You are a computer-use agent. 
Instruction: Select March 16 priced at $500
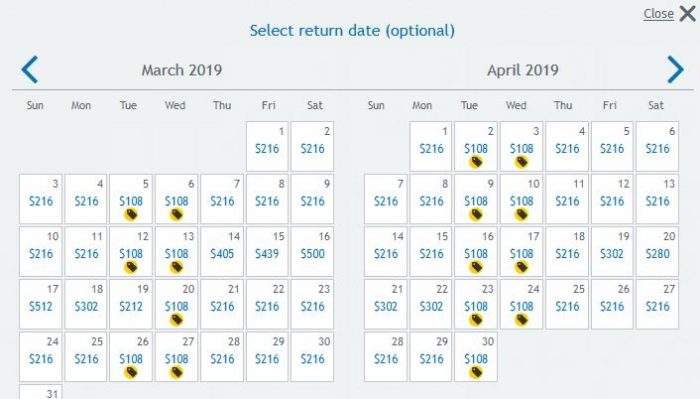coord(312,252)
